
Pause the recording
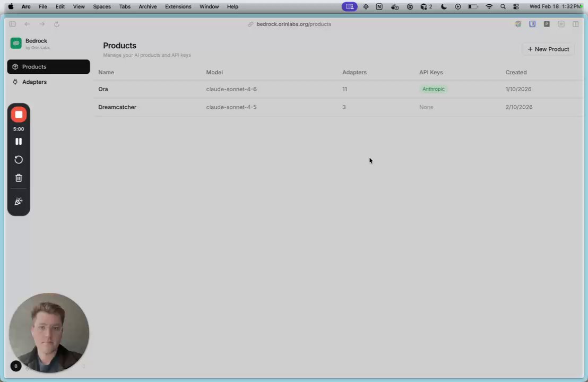[x=19, y=141]
